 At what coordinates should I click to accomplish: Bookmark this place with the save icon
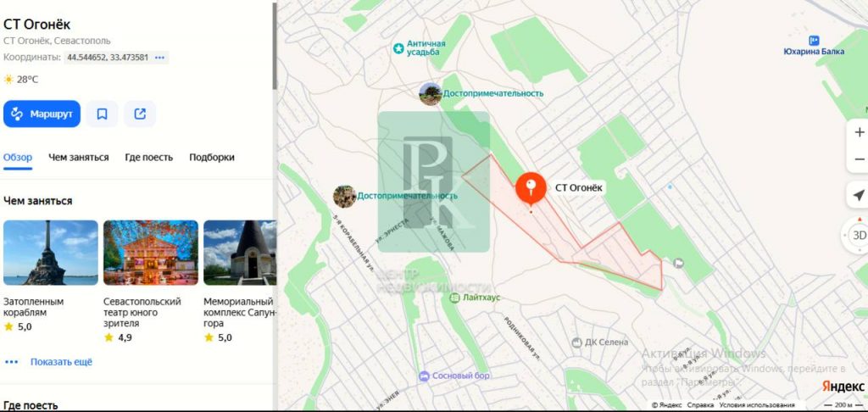[102, 114]
